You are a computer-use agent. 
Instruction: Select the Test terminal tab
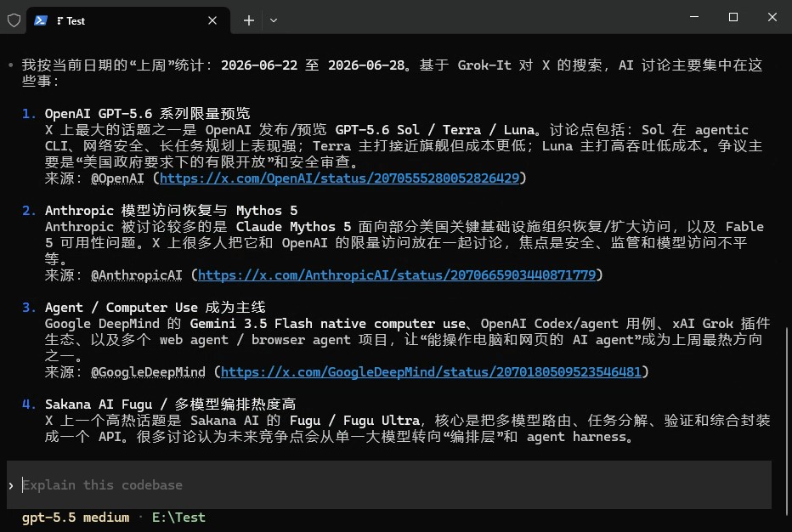click(128, 20)
